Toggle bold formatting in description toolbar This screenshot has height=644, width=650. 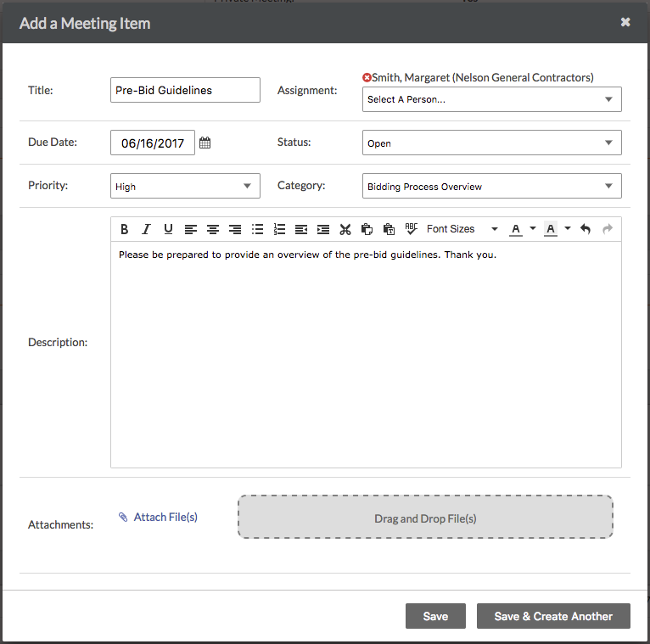[125, 229]
